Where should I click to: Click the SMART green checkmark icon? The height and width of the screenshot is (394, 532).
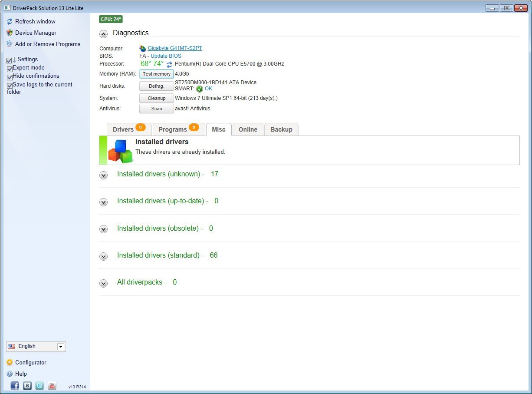pos(200,89)
